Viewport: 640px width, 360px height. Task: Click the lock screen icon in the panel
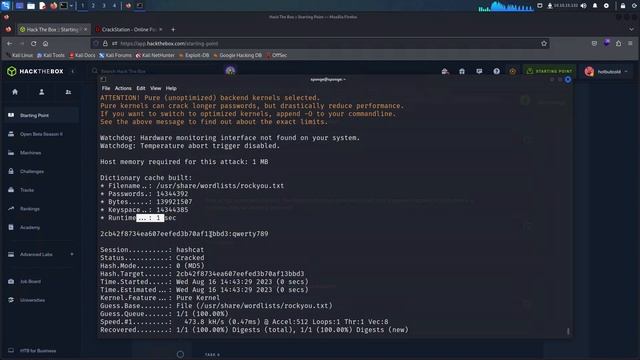coord(623,6)
